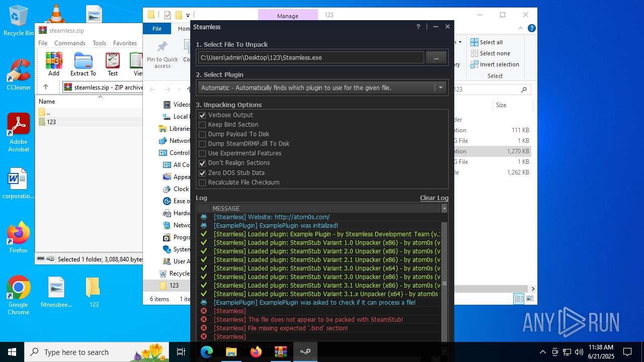This screenshot has height=362, width=644.
Task: Click the log scrollbar up arrow
Action: coord(444,208)
